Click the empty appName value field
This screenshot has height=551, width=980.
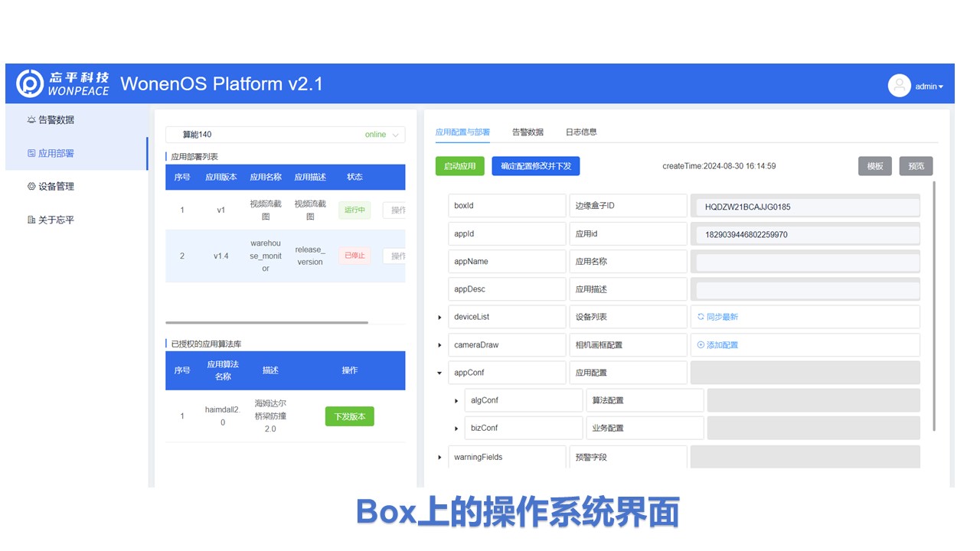808,262
